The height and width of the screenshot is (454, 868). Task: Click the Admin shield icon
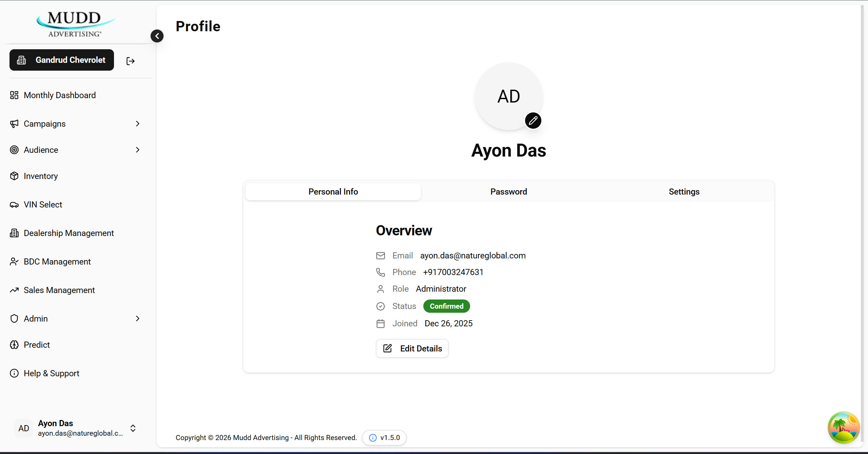pyautogui.click(x=14, y=319)
